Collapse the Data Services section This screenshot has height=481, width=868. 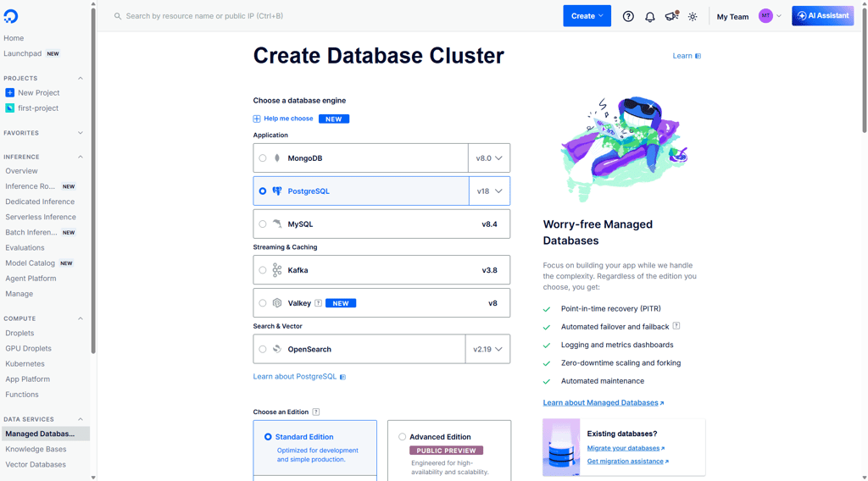[81, 420]
